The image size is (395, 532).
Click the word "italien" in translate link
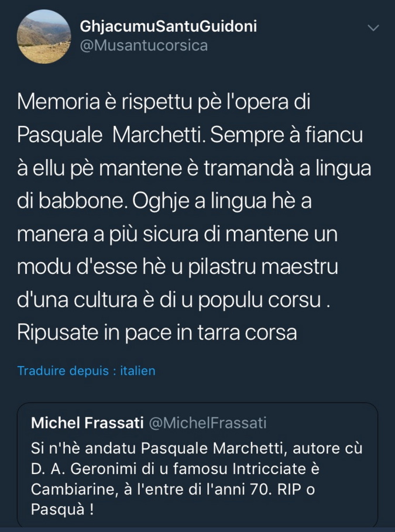click(138, 370)
